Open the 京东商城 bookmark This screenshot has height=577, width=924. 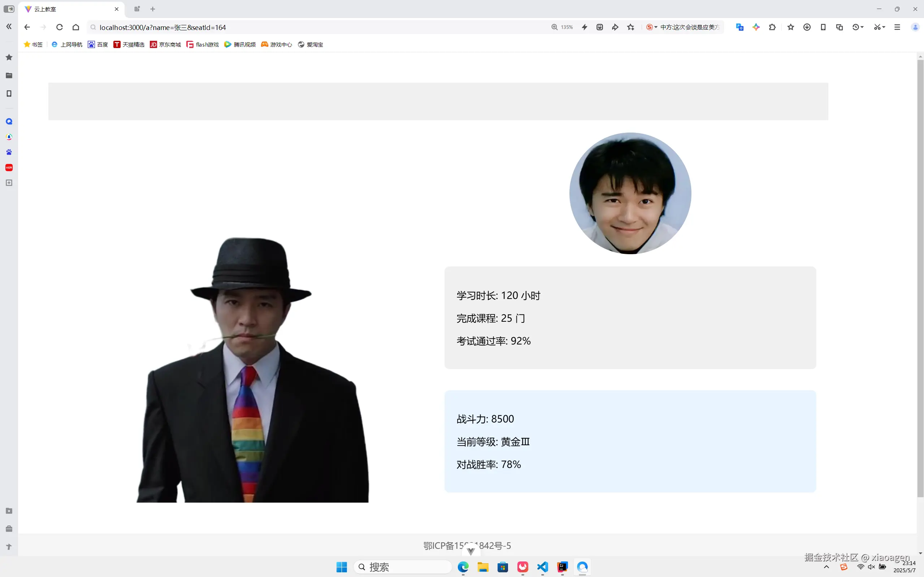[x=166, y=45]
